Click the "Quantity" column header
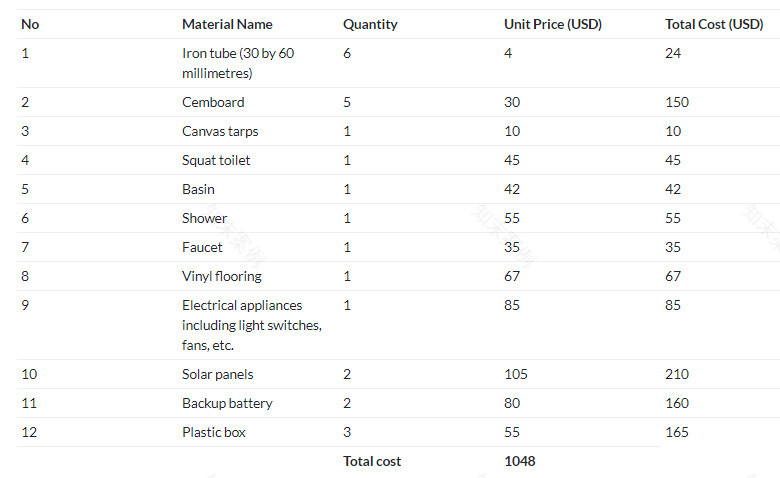This screenshot has width=780, height=478. pos(370,24)
